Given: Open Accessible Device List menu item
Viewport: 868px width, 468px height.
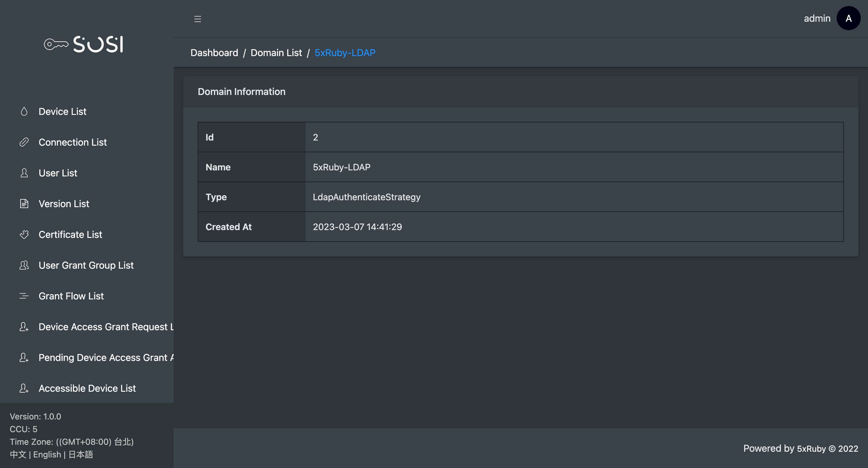Looking at the screenshot, I should (x=87, y=388).
